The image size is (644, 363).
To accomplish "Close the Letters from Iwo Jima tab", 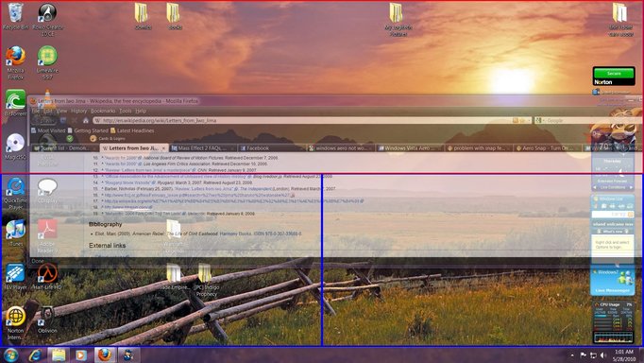I will click(x=163, y=148).
